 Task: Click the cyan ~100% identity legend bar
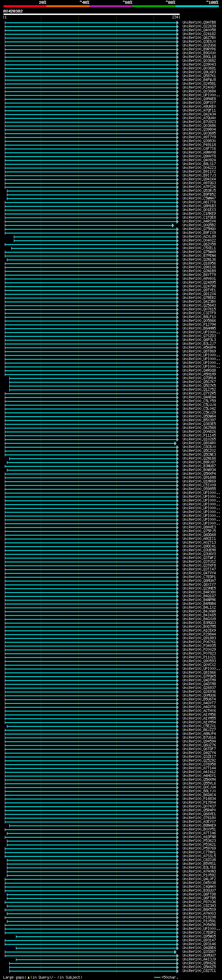(x=197, y=6)
